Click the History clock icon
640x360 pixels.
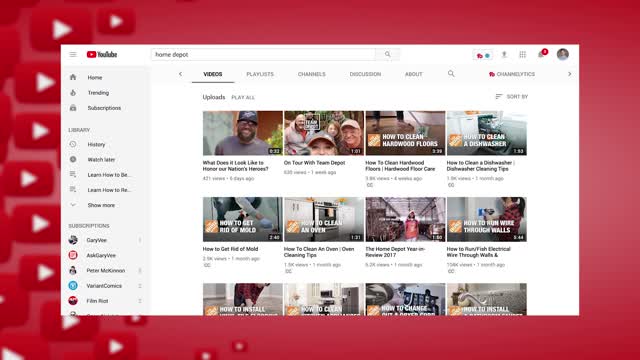click(x=73, y=144)
